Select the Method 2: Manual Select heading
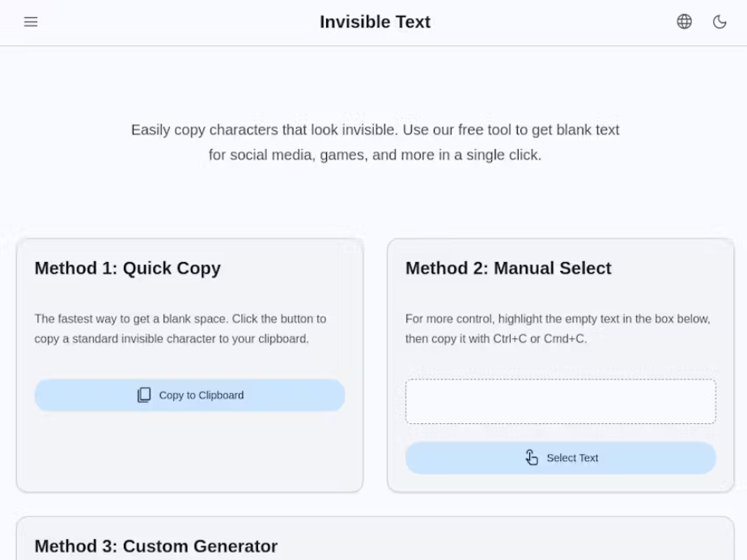The image size is (747, 560). click(508, 268)
